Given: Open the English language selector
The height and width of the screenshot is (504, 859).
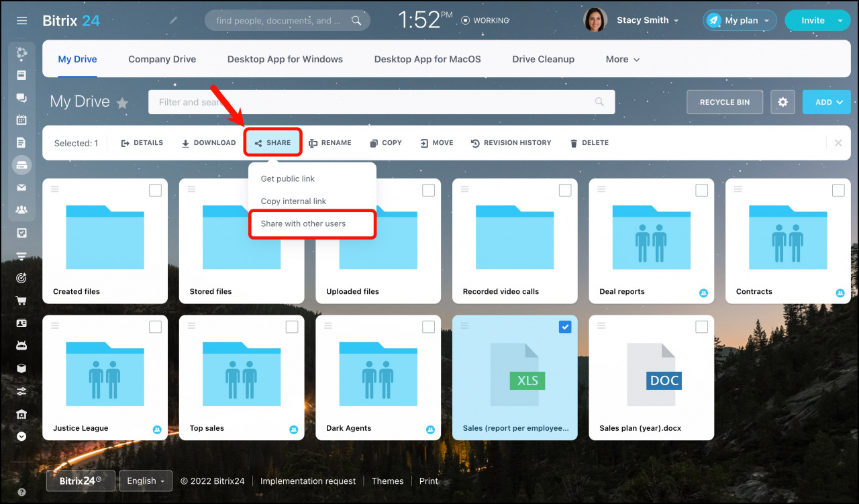Looking at the screenshot, I should point(146,481).
